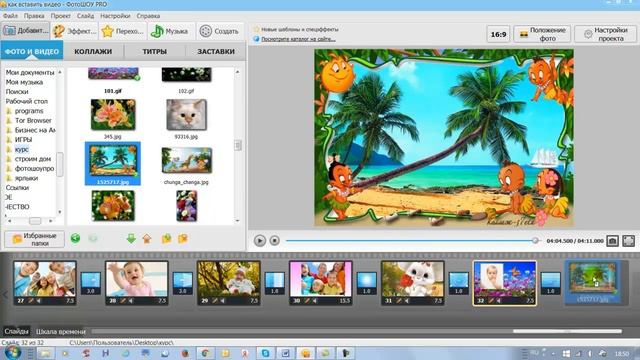Select the Tor Browser folder

[33, 120]
